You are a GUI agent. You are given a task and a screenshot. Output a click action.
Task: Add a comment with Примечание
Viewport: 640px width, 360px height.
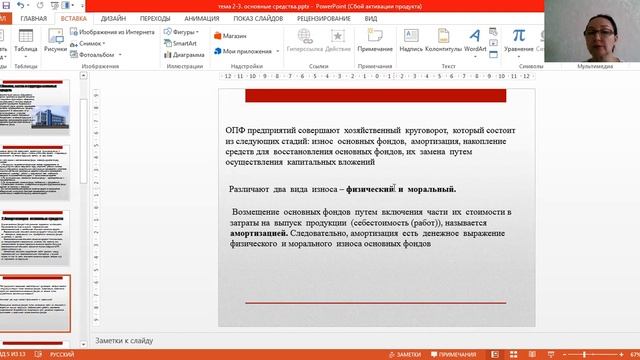(375, 40)
